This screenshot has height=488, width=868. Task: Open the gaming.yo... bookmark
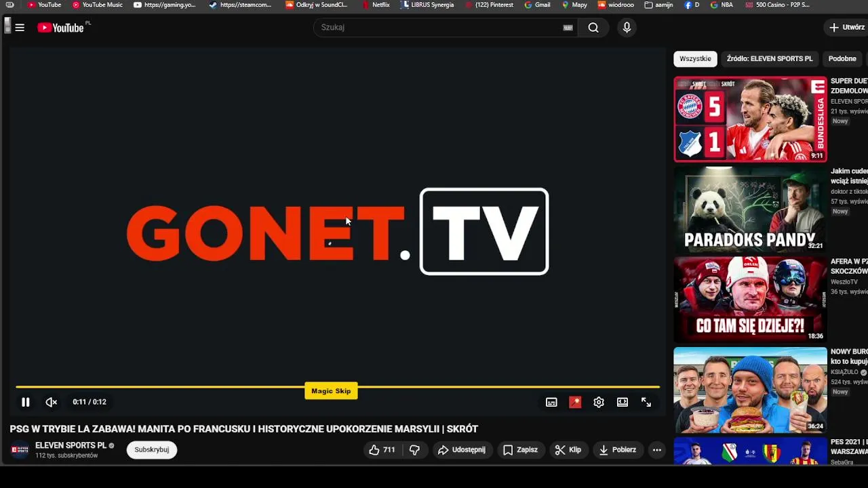pos(165,5)
